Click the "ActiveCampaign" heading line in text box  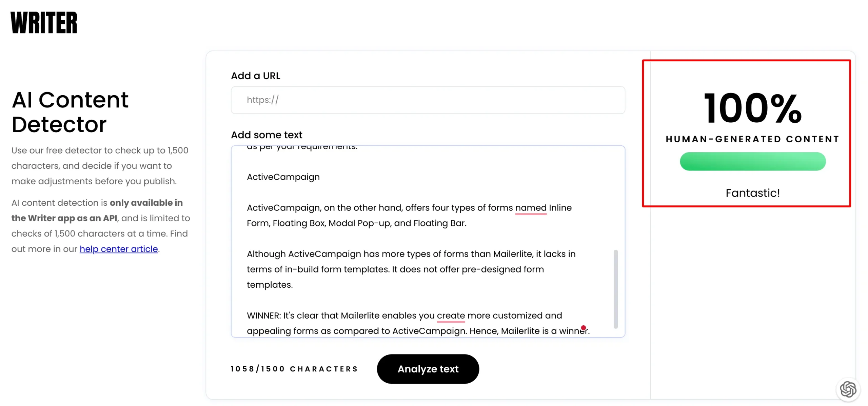tap(283, 177)
